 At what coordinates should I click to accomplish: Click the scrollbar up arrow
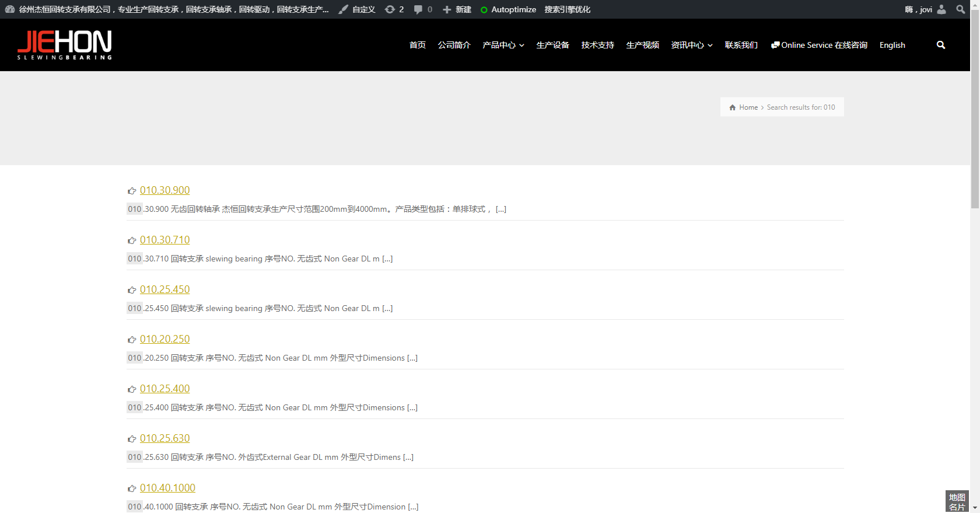[x=975, y=4]
